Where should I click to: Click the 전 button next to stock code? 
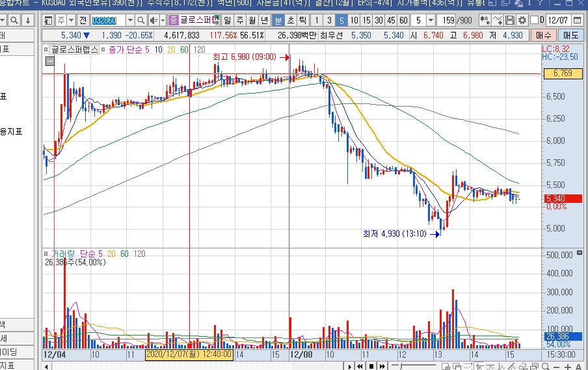(83, 20)
